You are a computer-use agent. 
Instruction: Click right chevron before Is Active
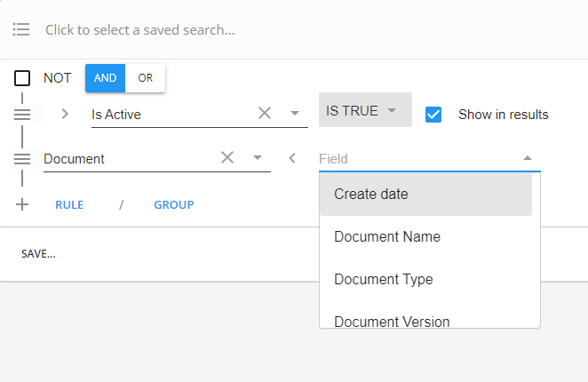pos(65,114)
